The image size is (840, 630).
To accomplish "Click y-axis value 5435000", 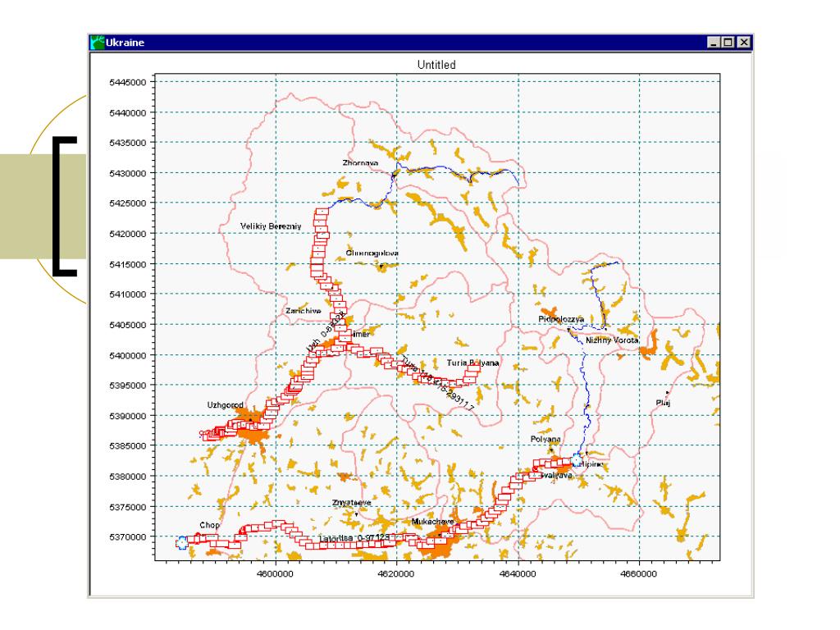I will coord(127,143).
